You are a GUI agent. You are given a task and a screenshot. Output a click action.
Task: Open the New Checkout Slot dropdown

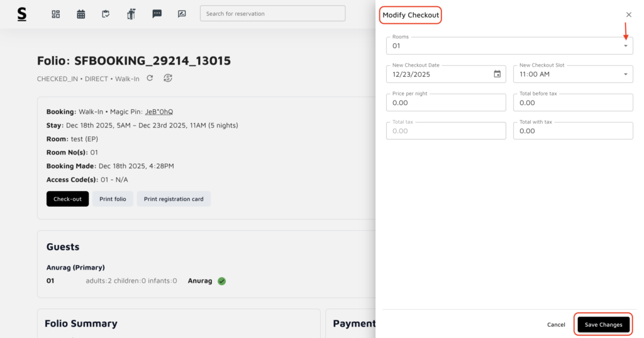point(625,74)
